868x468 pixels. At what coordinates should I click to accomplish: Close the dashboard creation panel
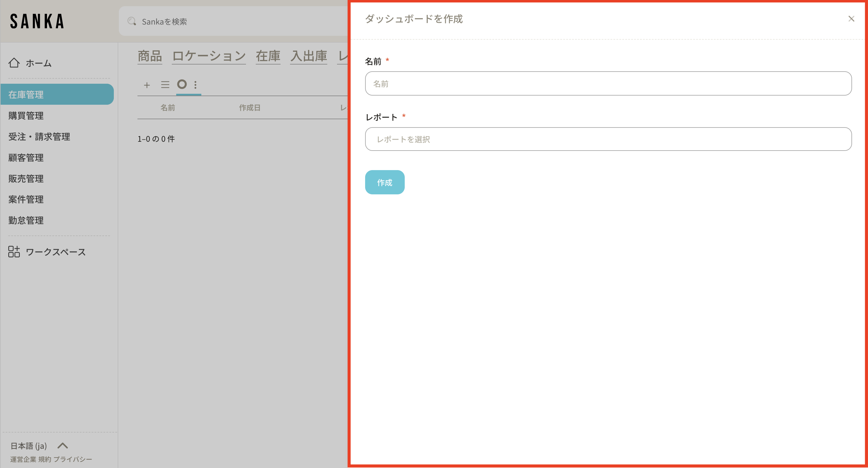(x=851, y=19)
